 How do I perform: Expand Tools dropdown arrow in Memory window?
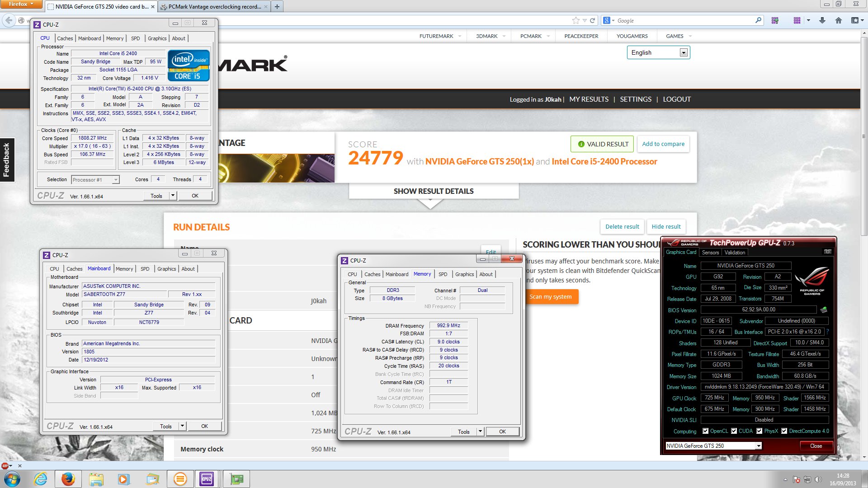point(480,432)
